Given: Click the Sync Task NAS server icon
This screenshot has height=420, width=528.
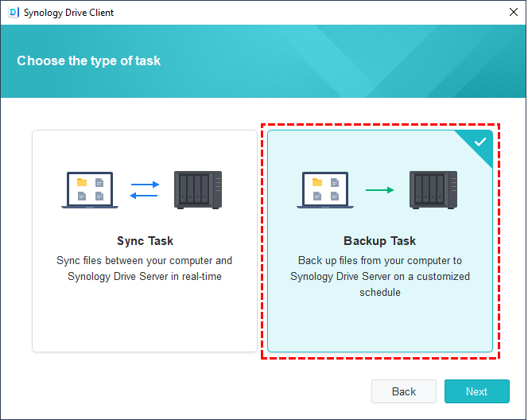Looking at the screenshot, I should [198, 190].
